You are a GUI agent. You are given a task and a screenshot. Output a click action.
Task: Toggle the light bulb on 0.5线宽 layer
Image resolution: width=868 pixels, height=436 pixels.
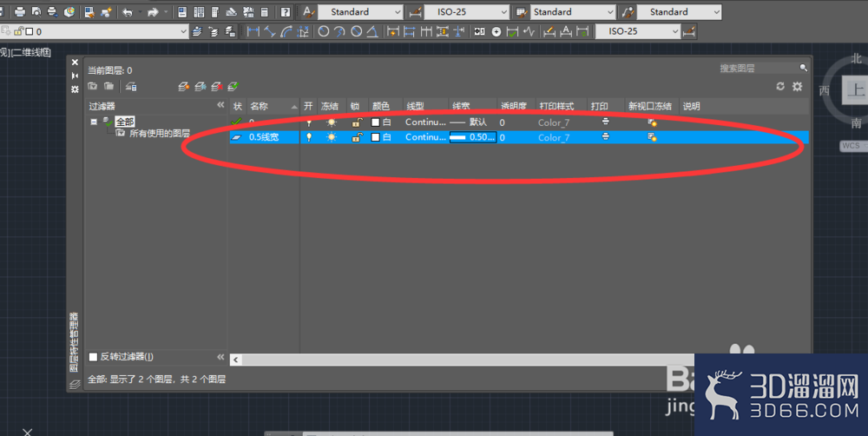(x=309, y=137)
